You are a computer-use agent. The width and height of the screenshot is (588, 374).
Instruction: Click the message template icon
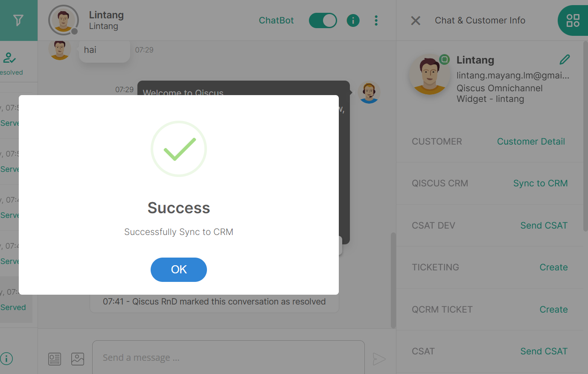pyautogui.click(x=55, y=359)
